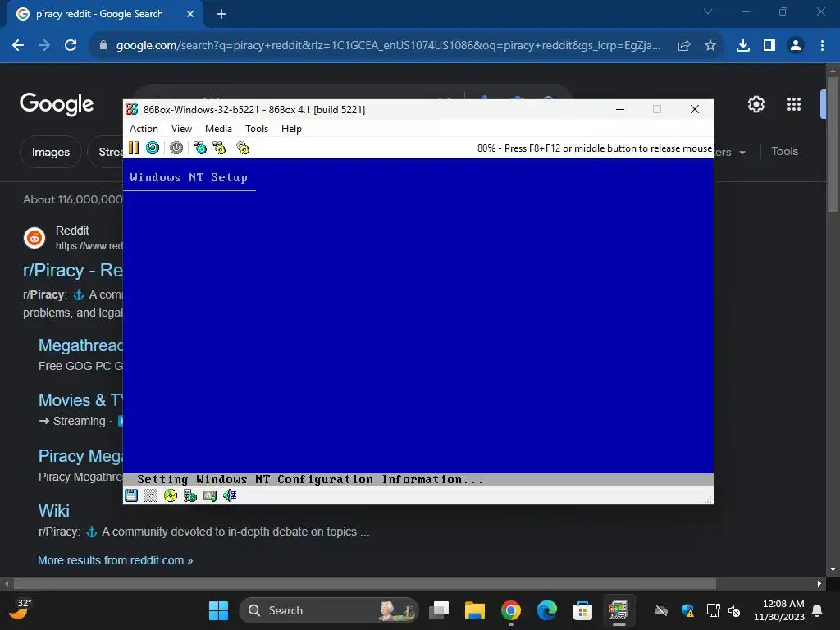The height and width of the screenshot is (630, 840).
Task: Open the Media menu in 86Box
Action: click(218, 129)
